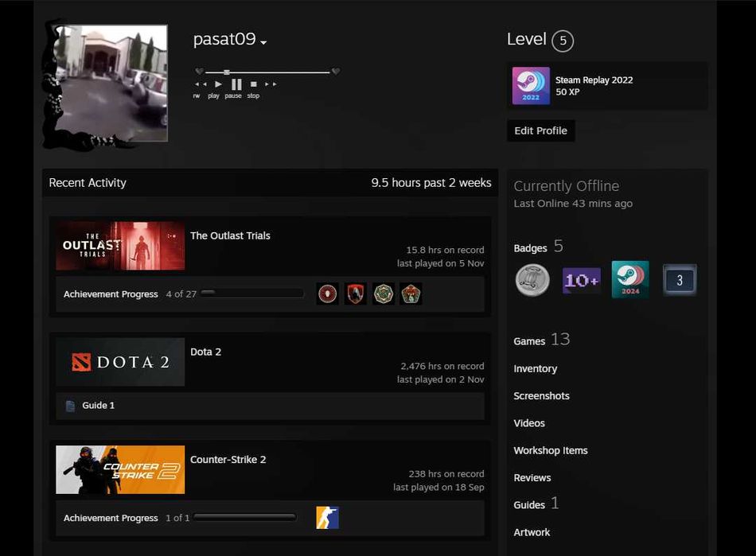
Task: Click Outlast Trials achievement progress bar
Action: click(x=252, y=293)
